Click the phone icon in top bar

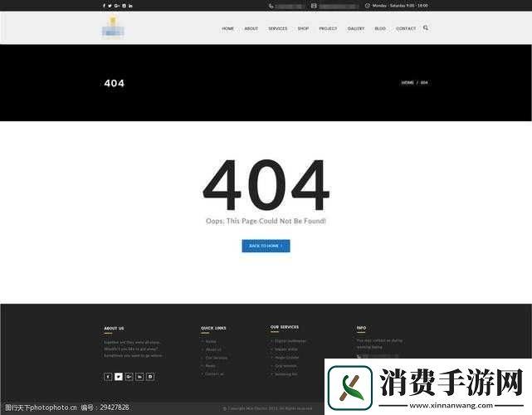click(271, 6)
